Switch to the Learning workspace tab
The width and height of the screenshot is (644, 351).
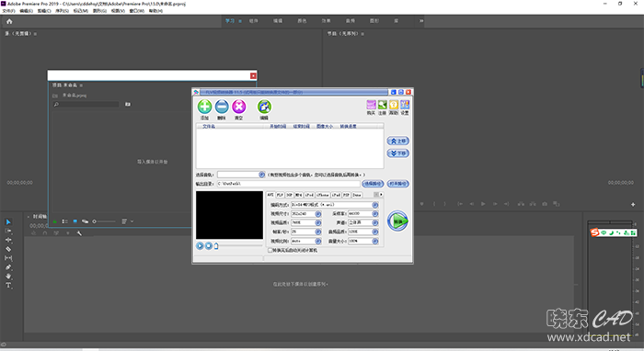[230, 21]
